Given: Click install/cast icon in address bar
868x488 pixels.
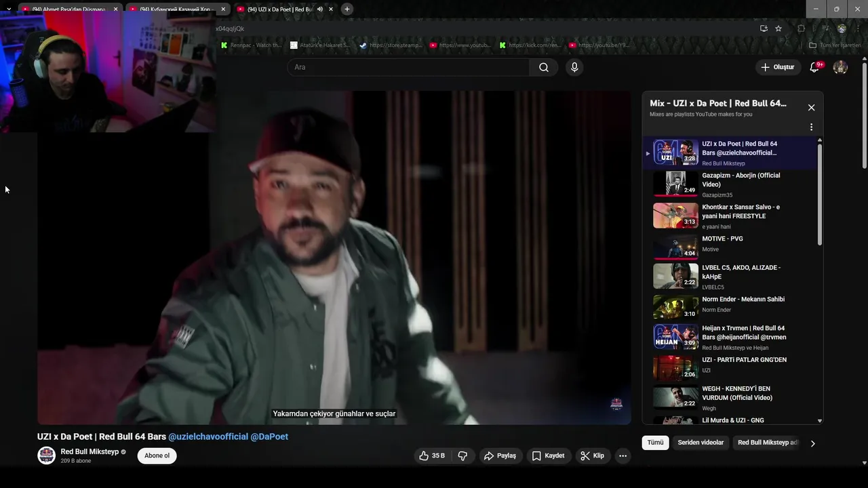Looking at the screenshot, I should tap(764, 28).
